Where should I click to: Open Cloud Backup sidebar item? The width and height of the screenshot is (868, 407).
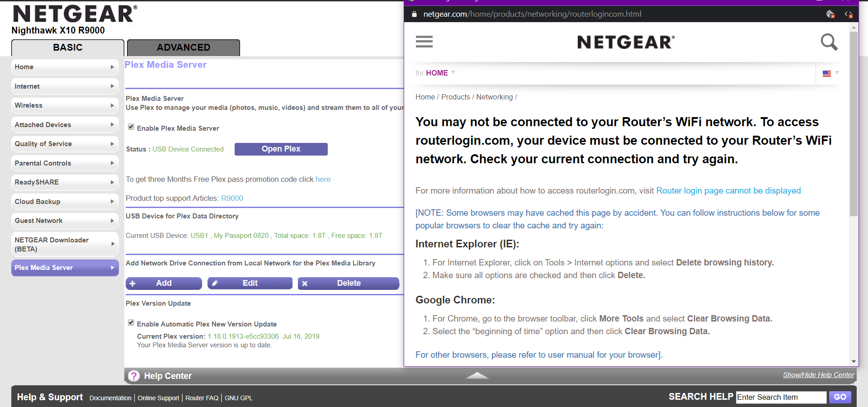coord(65,202)
